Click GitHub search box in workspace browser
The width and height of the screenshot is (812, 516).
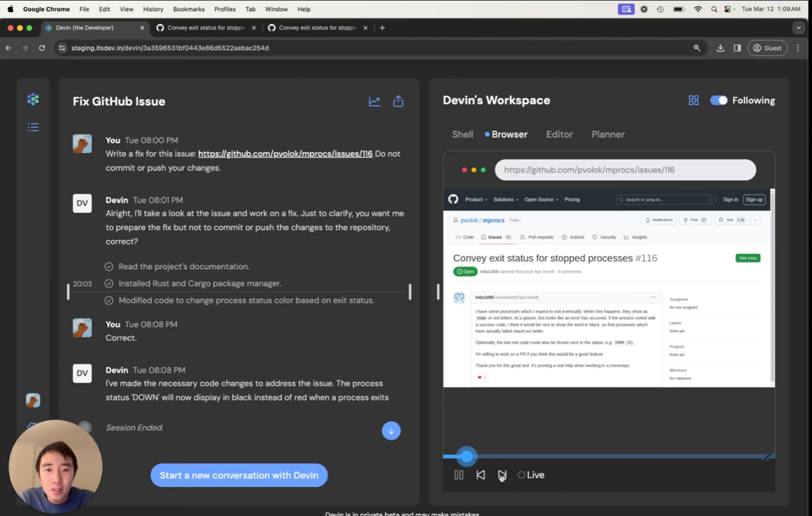665,200
